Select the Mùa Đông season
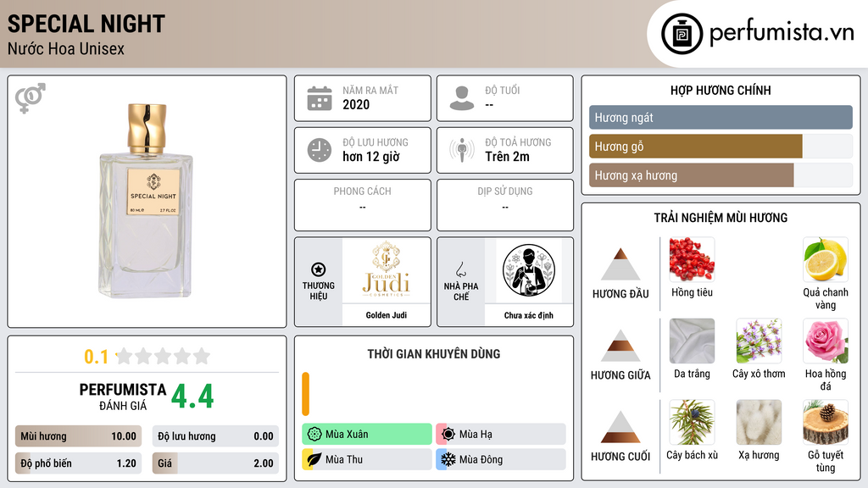 point(501,459)
